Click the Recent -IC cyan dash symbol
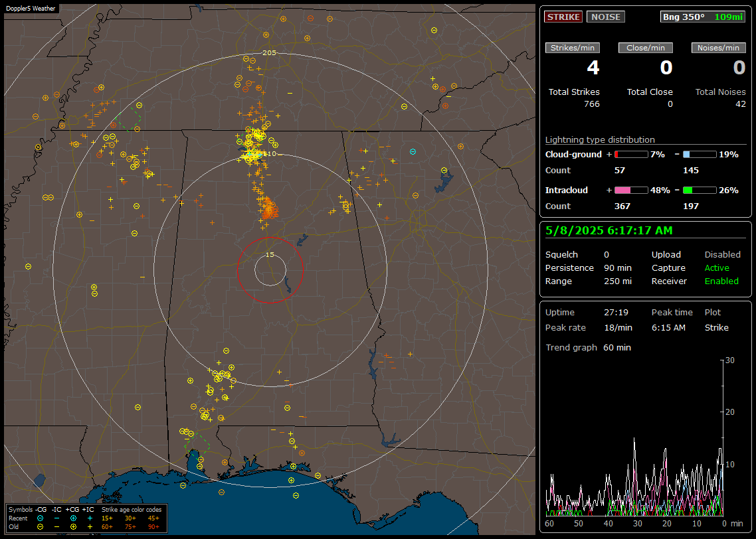756x539 pixels. click(x=57, y=518)
